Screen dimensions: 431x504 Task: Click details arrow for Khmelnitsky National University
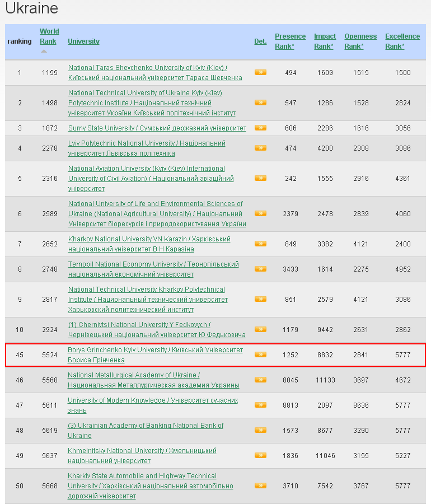point(260,455)
